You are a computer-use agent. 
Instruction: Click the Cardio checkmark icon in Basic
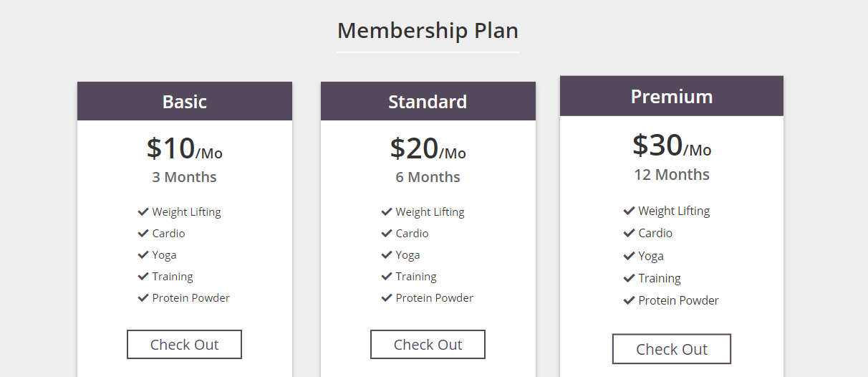[x=143, y=234]
